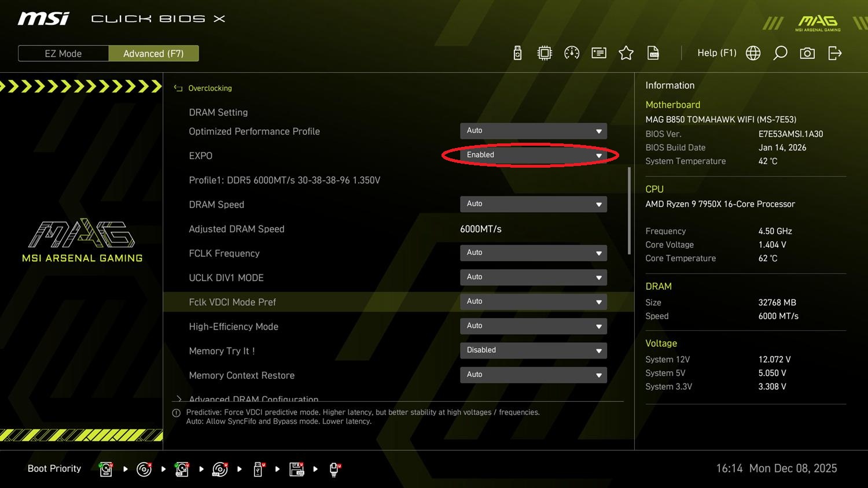Expand the FCLK Frequency dropdown
This screenshot has height=488, width=868.
[x=533, y=253]
